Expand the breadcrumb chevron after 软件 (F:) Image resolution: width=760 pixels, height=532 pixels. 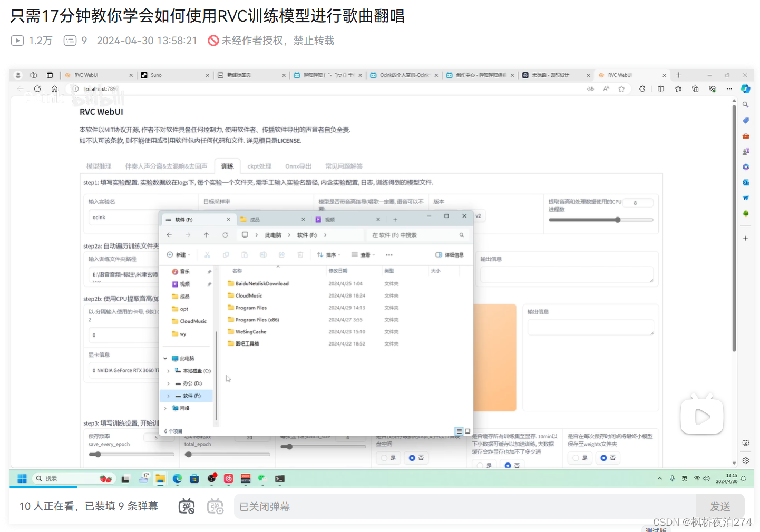[325, 235]
